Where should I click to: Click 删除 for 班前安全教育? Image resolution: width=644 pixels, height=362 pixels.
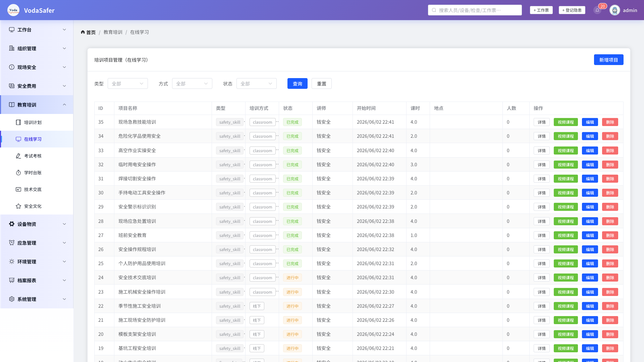pyautogui.click(x=610, y=235)
